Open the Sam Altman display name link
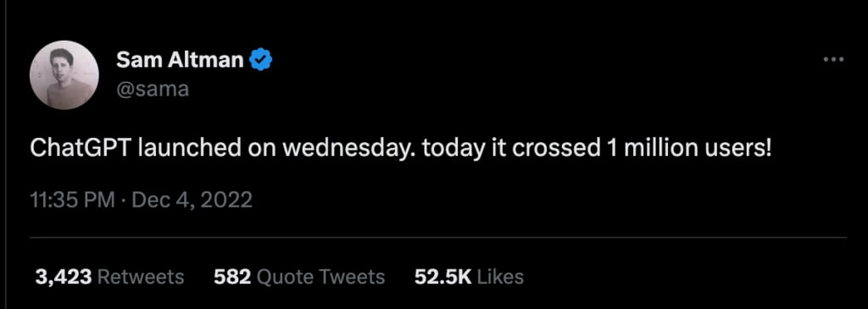 [x=180, y=60]
